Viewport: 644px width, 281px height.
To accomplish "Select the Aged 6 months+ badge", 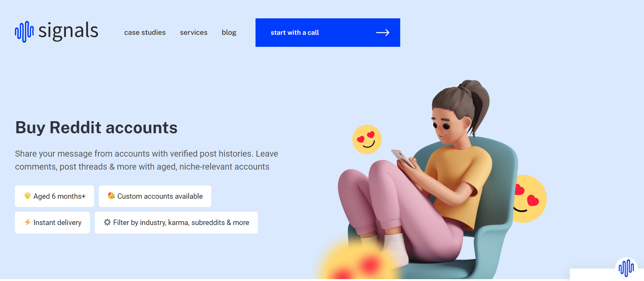I will coord(54,196).
